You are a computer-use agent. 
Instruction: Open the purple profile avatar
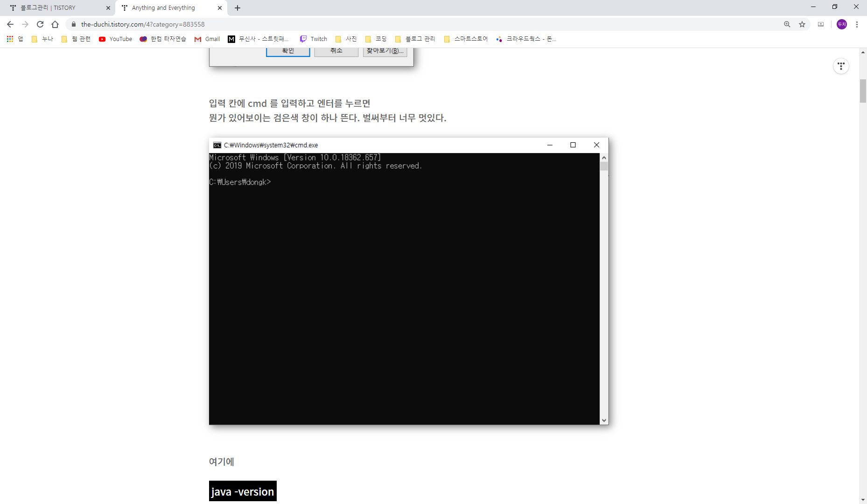pos(842,24)
